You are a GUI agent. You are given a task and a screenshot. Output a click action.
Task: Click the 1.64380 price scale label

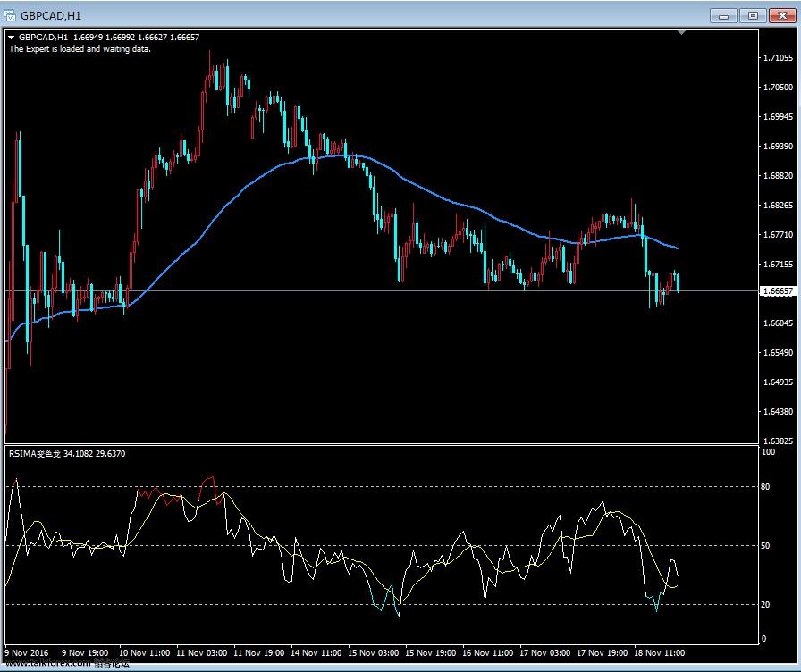click(x=778, y=412)
